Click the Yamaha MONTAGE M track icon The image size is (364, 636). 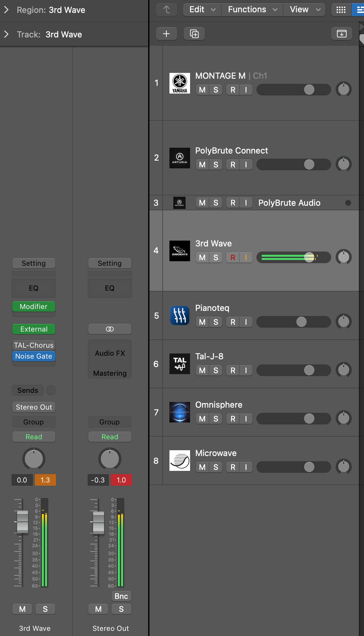(180, 83)
